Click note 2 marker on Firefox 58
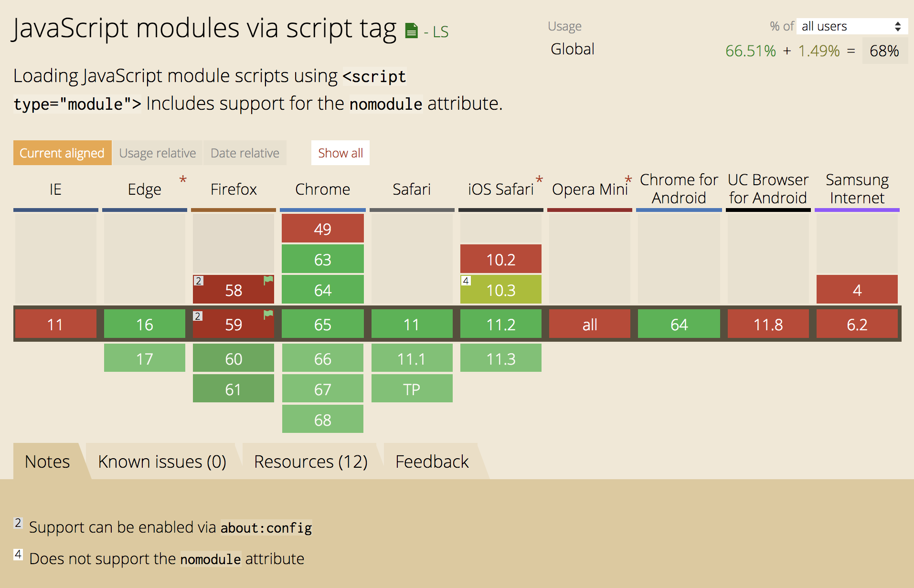 (x=198, y=281)
